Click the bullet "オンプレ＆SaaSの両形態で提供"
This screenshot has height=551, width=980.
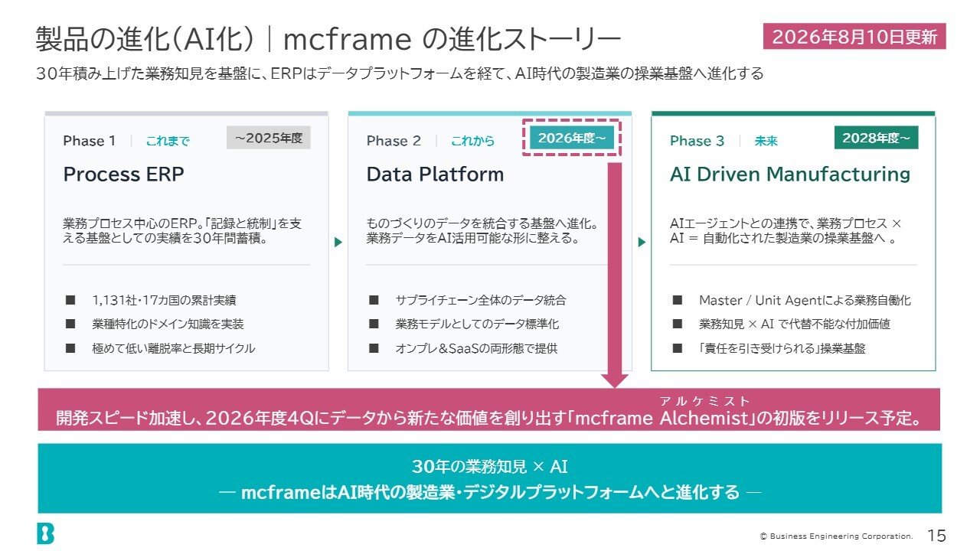pyautogui.click(x=476, y=348)
